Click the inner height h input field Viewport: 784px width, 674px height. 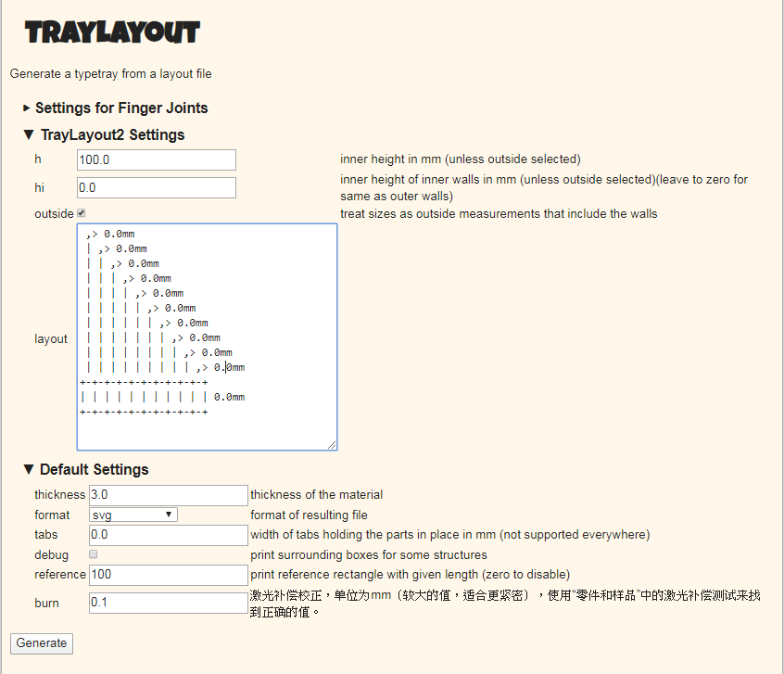pyautogui.click(x=157, y=159)
